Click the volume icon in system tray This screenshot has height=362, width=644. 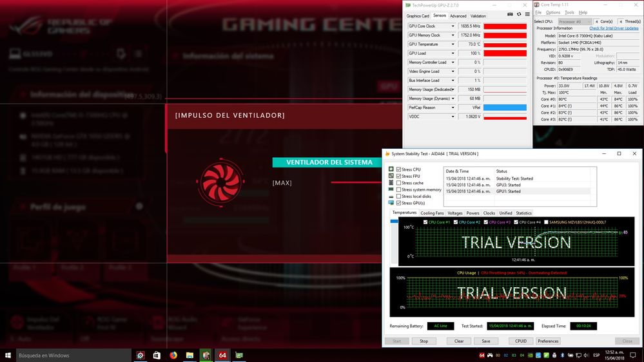tap(586, 356)
